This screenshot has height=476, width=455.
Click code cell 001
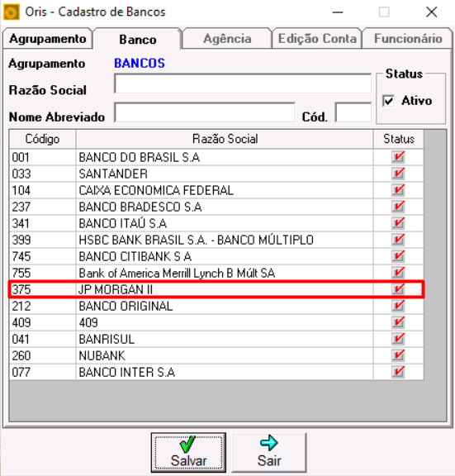42,157
